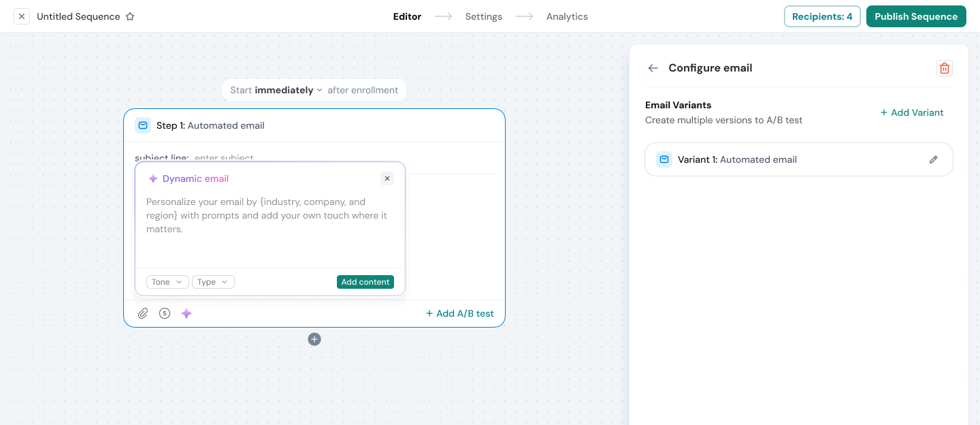The image size is (980, 425).
Task: Click the Variant 1 envelope icon
Action: click(x=664, y=159)
